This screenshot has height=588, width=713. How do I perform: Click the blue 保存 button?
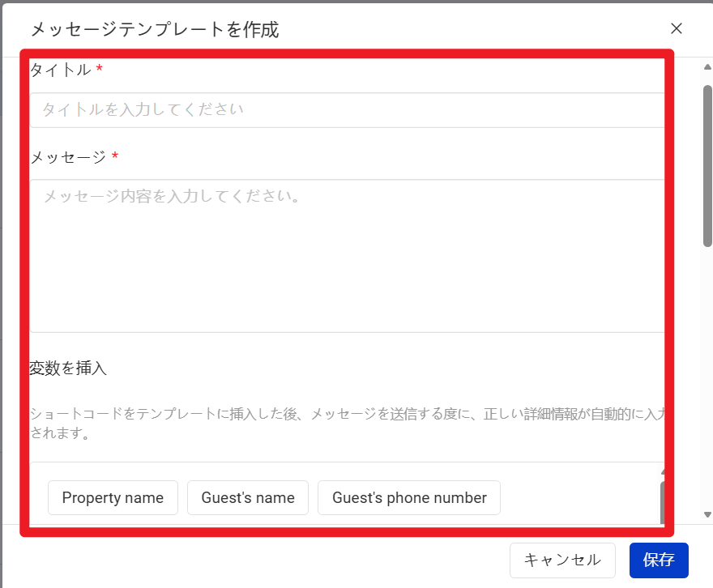tap(659, 560)
